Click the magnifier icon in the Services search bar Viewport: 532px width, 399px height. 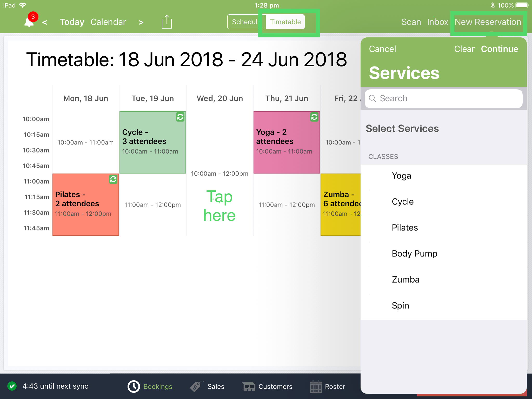click(373, 98)
